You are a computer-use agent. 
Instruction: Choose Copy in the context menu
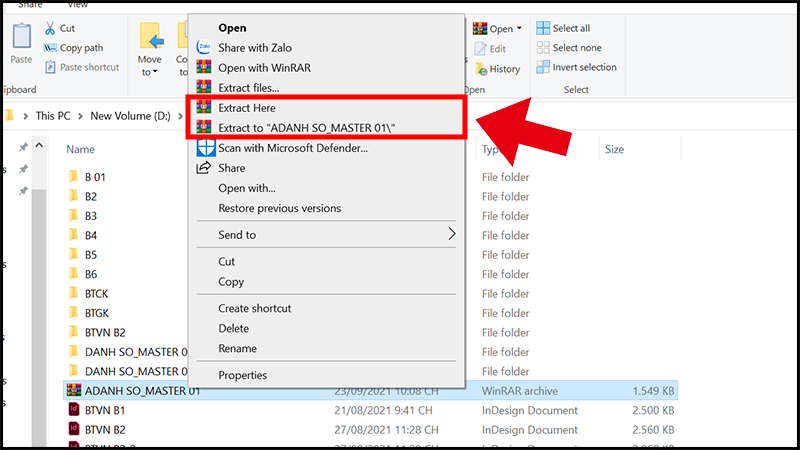tap(231, 282)
